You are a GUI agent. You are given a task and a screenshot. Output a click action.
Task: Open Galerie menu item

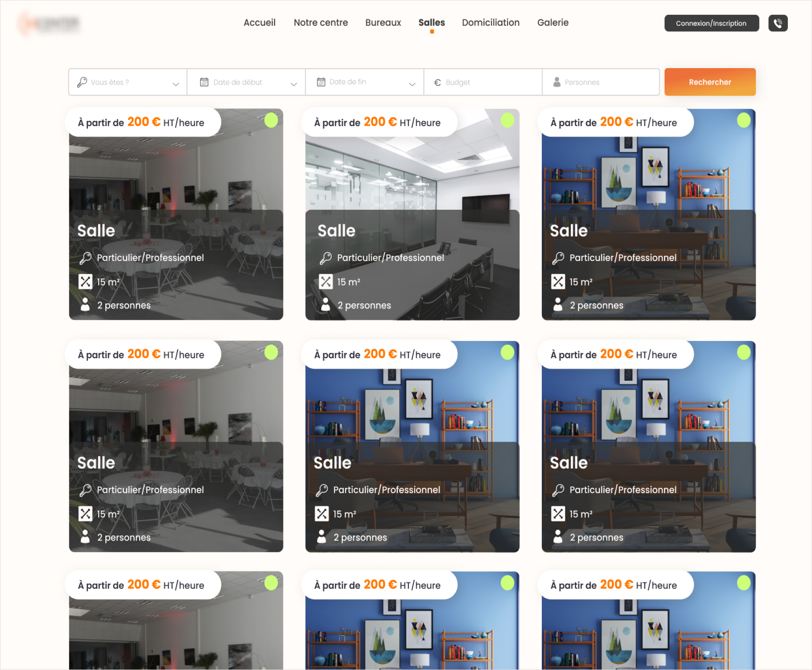(553, 22)
